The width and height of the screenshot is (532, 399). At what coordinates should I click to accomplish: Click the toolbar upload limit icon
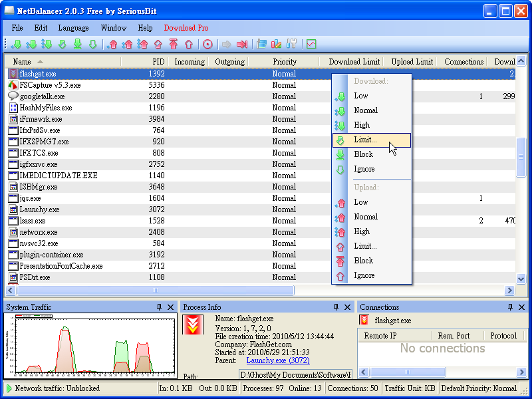click(158, 44)
